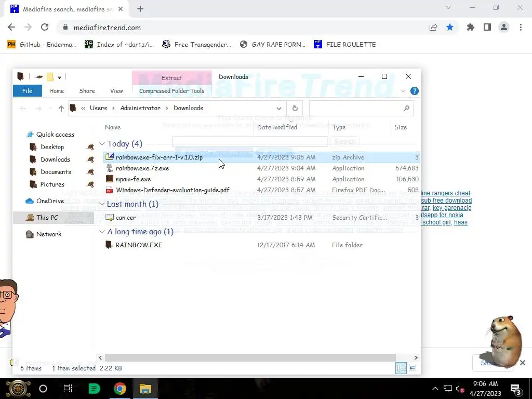Open the Share ribbon tab
This screenshot has height=399, width=532.
coord(87,91)
